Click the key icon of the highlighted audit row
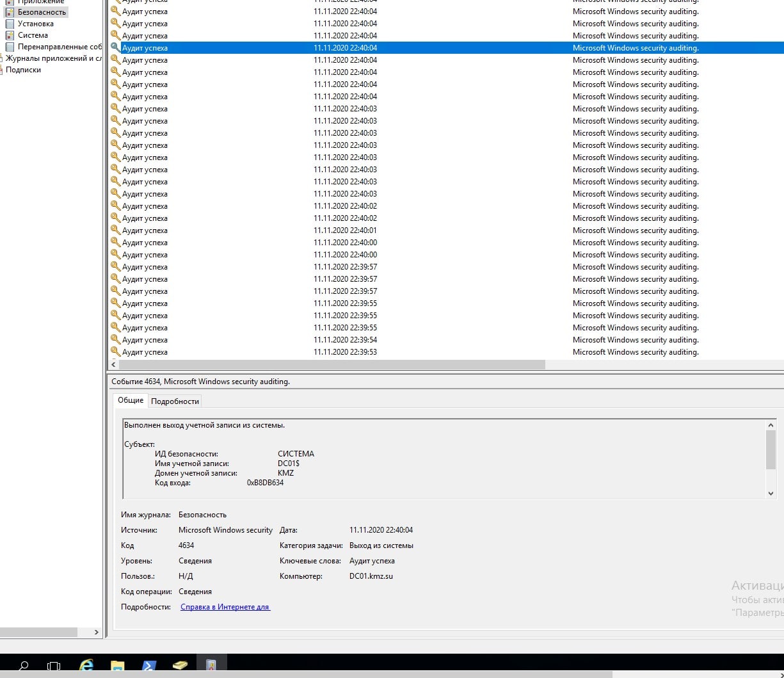The height and width of the screenshot is (678, 784). tap(115, 47)
